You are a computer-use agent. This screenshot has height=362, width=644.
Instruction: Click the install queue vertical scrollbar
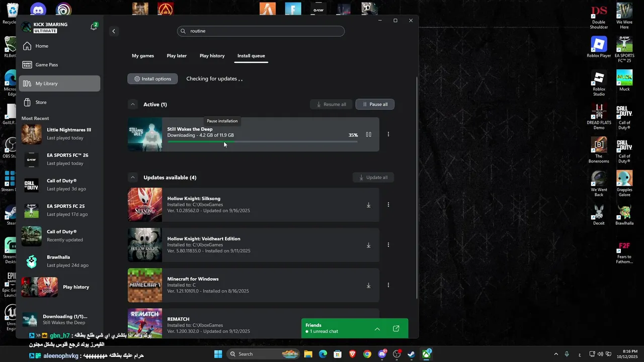coord(417,189)
